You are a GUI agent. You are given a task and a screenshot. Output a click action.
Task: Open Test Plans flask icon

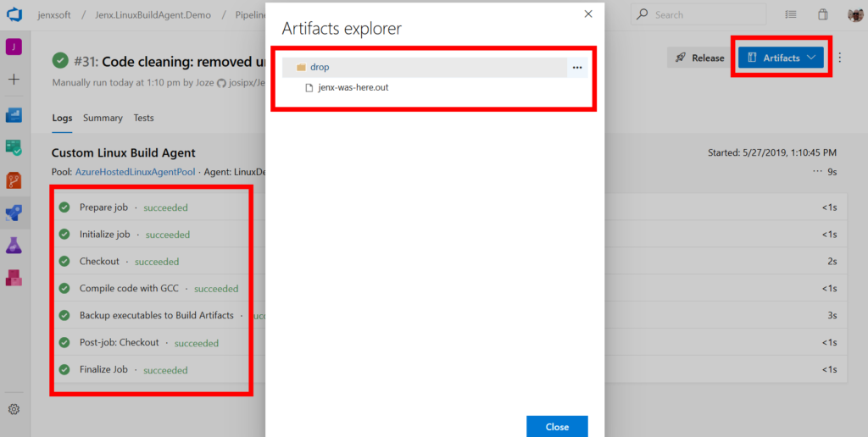click(x=14, y=245)
